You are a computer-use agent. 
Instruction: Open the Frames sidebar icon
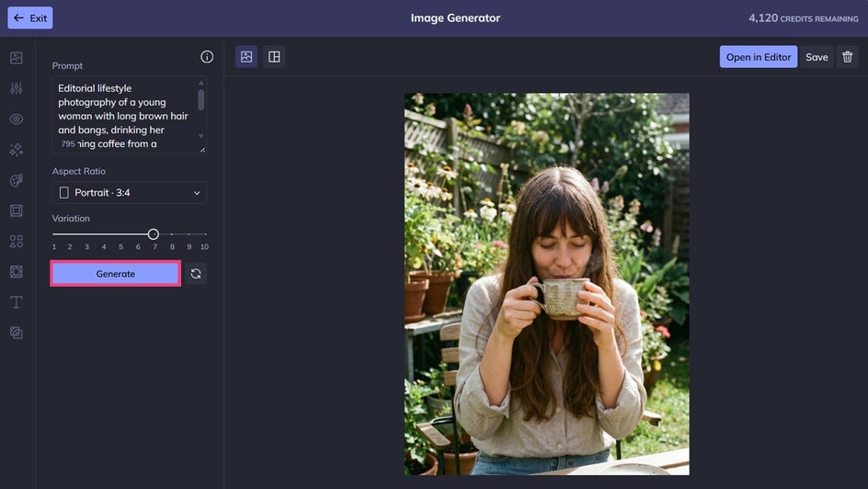point(17,210)
